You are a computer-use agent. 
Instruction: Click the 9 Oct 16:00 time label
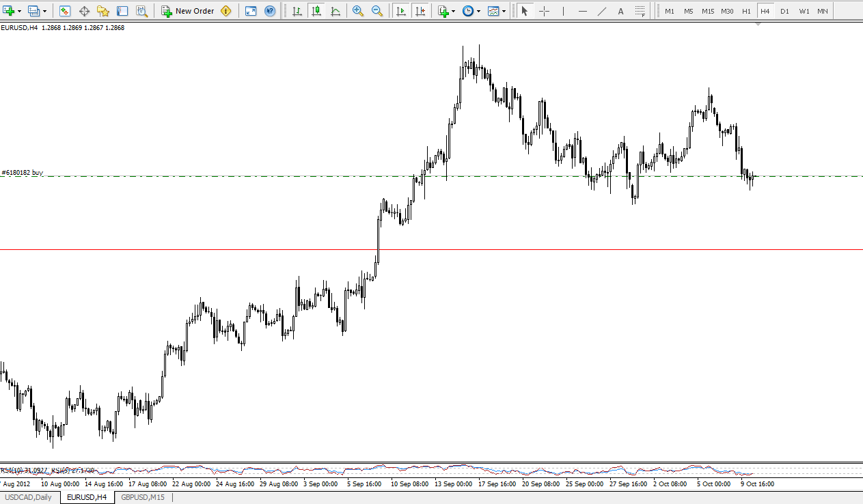pyautogui.click(x=758, y=484)
